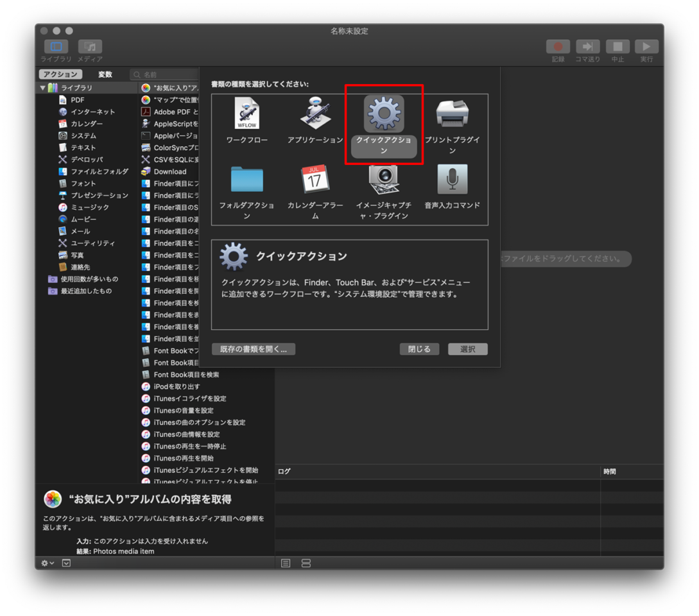The height and width of the screenshot is (616, 699).
Task: Switch to the 変数 tab
Action: click(x=105, y=74)
